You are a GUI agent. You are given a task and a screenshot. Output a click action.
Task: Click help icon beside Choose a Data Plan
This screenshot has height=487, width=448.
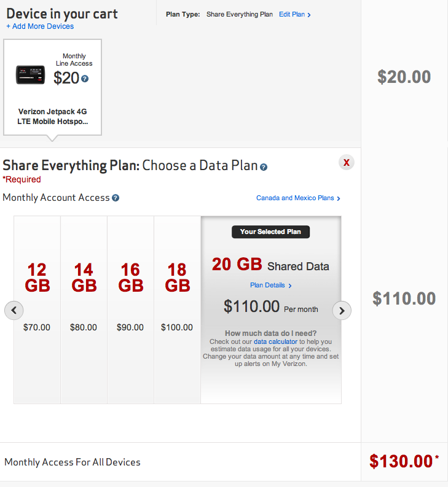[x=264, y=167]
